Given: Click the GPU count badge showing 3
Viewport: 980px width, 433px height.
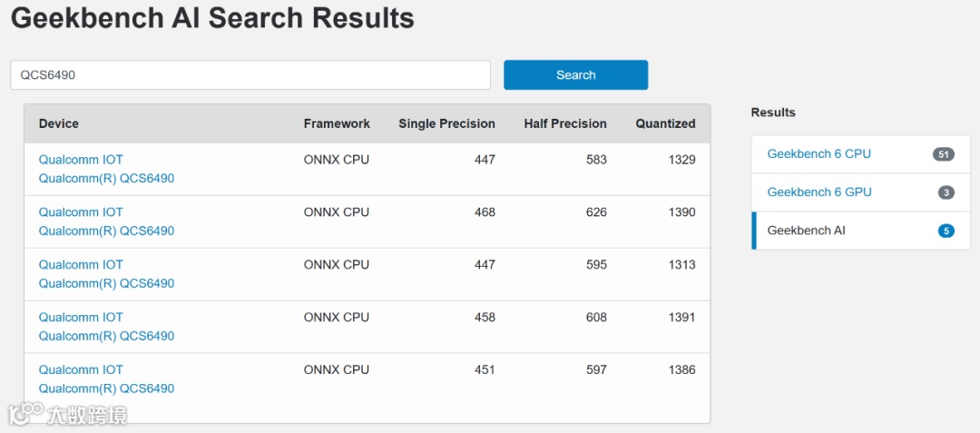Looking at the screenshot, I should [x=946, y=192].
